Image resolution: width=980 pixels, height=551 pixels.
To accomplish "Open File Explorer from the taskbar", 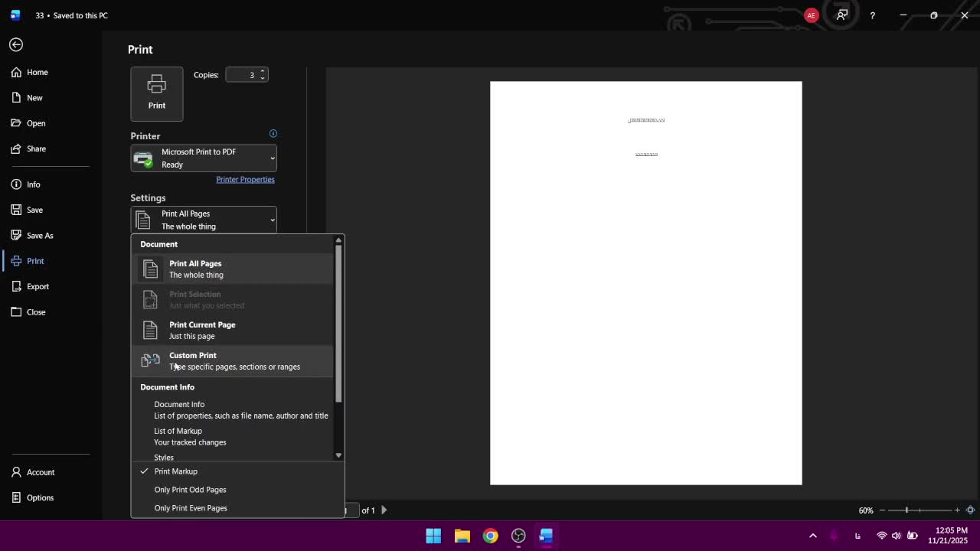I will tap(462, 536).
